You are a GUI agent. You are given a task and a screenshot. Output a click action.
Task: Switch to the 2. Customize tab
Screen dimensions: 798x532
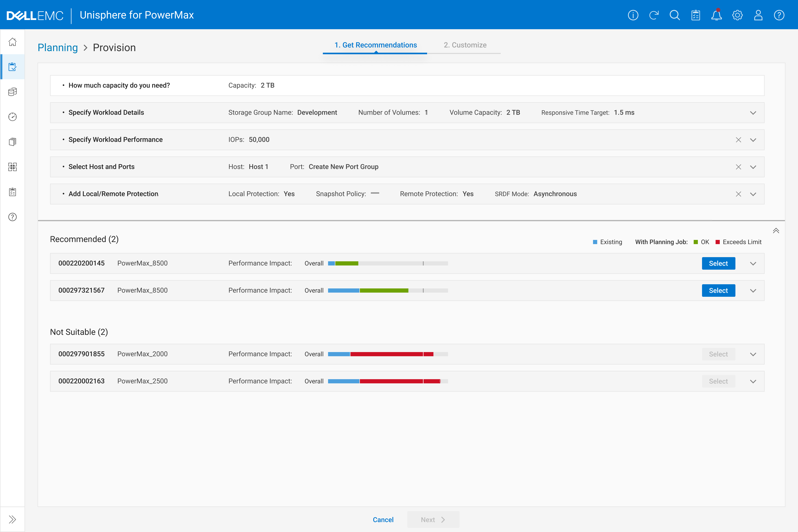(465, 45)
